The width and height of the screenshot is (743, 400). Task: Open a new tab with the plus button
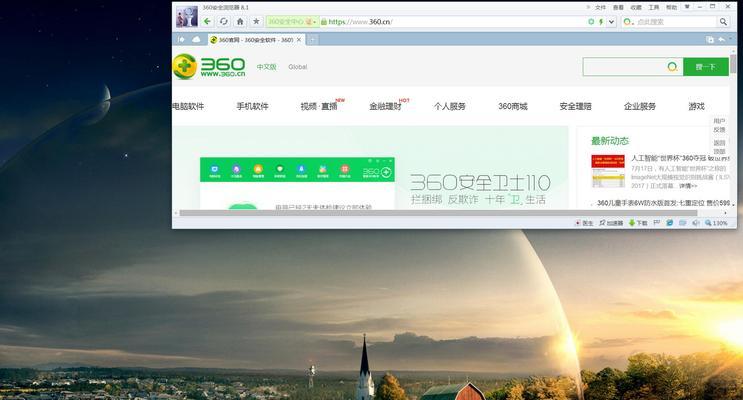tap(312, 40)
